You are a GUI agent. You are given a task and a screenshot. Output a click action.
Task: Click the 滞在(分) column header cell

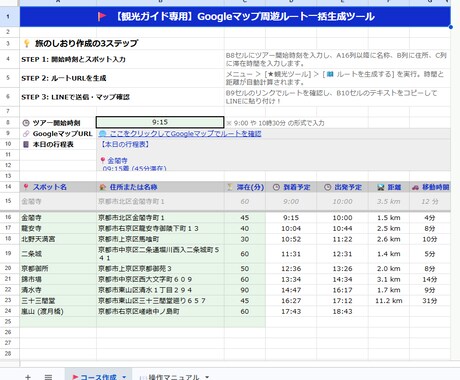(245, 187)
